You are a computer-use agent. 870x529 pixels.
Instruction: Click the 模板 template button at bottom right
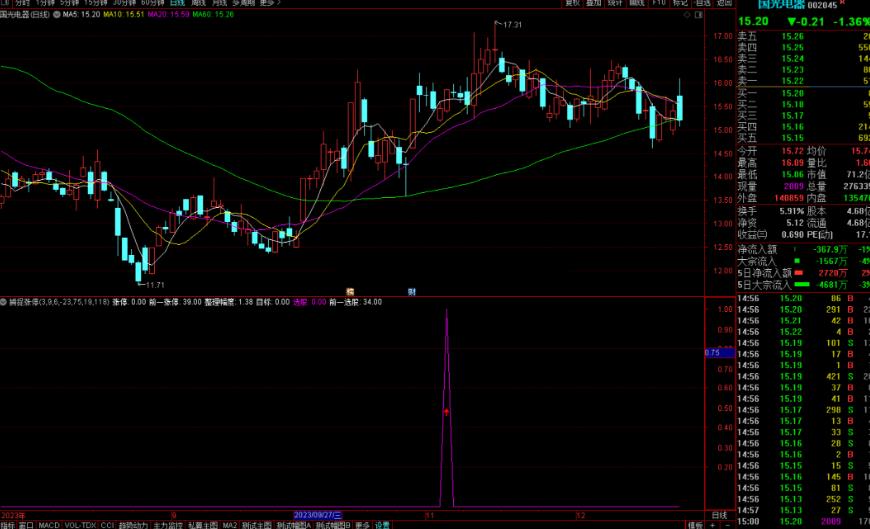coord(695,525)
